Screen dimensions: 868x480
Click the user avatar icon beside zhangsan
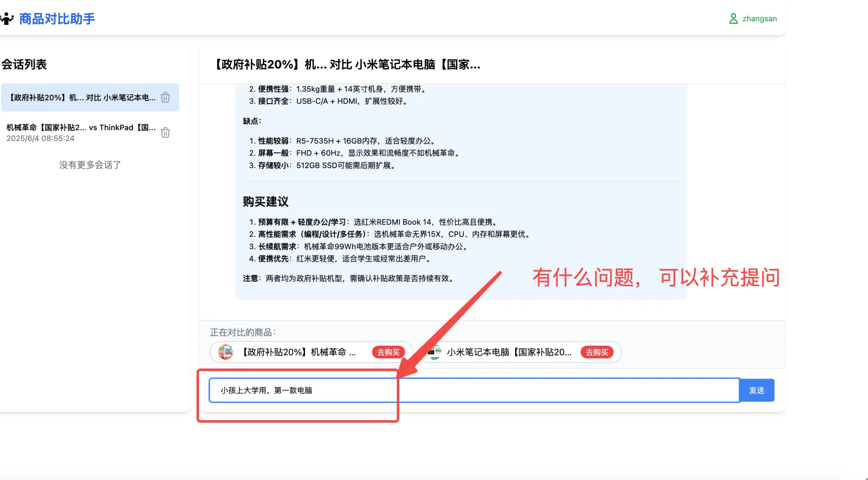point(734,18)
